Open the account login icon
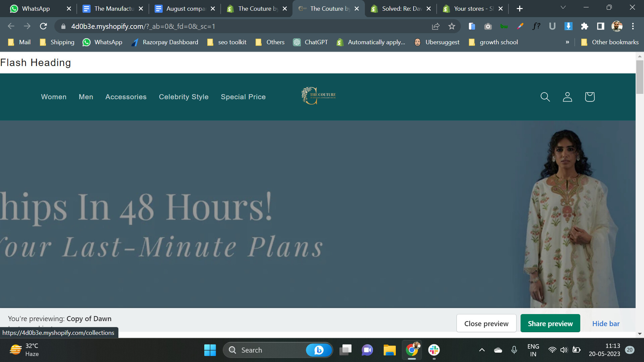The width and height of the screenshot is (644, 362). pos(567,97)
